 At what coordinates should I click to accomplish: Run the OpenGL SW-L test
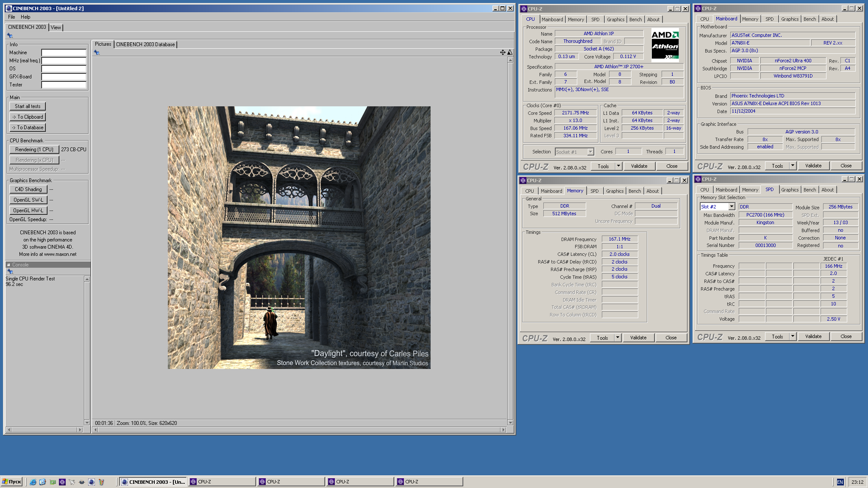[28, 200]
